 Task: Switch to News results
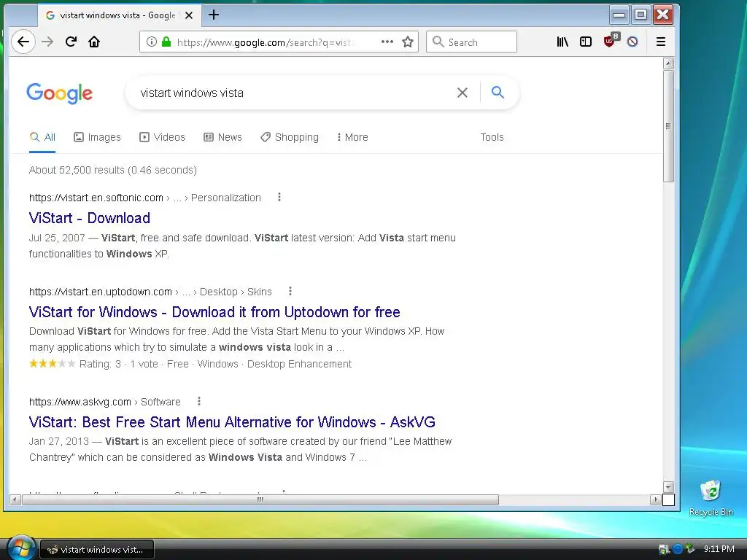(222, 137)
